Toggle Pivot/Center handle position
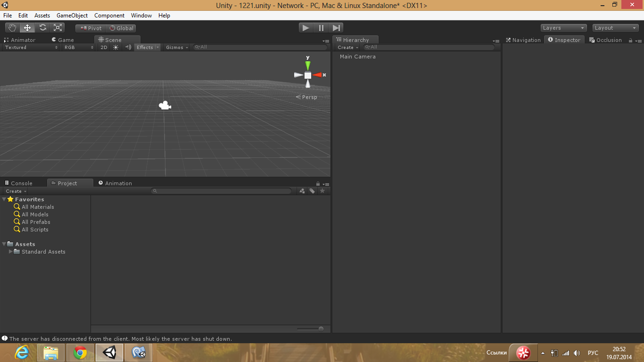644x362 pixels. pos(91,28)
